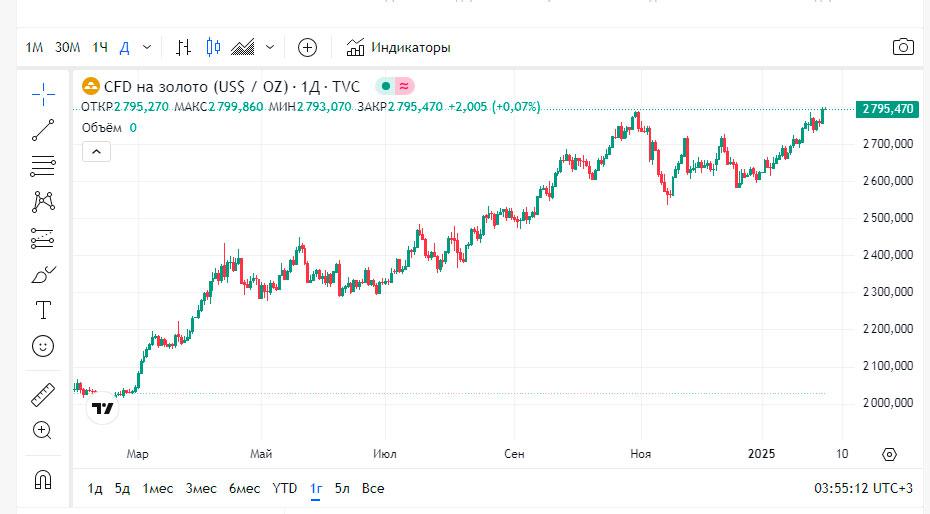930x514 pixels.
Task: Select the crosshair cursor tool
Action: point(43,94)
